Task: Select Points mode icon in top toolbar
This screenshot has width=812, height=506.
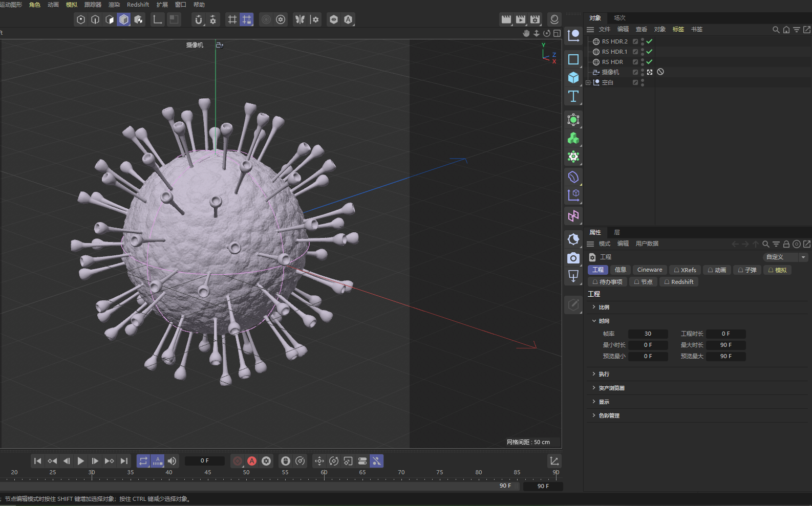Action: tap(81, 19)
